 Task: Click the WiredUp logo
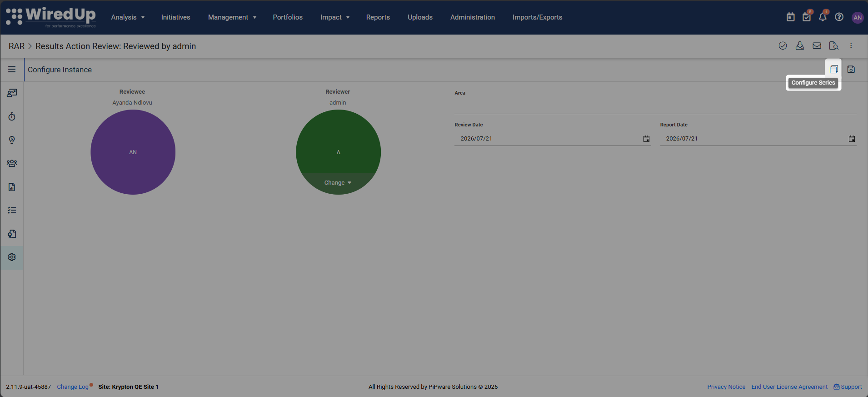tap(51, 17)
